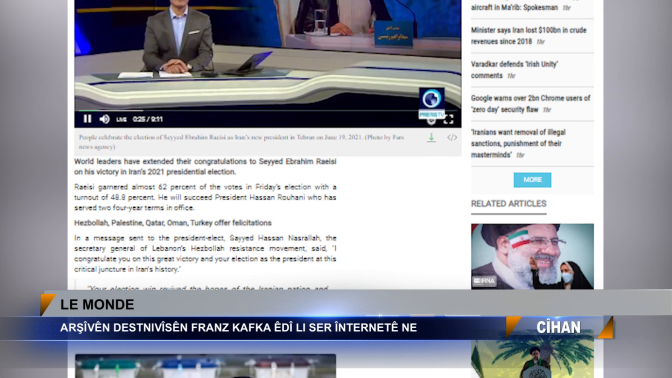Image resolution: width=672 pixels, height=378 pixels.
Task: Click the LIVE indicator in the video controls
Action: (x=121, y=120)
